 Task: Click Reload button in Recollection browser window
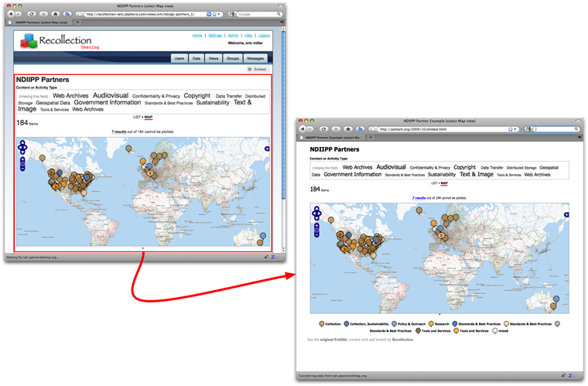(32, 14)
